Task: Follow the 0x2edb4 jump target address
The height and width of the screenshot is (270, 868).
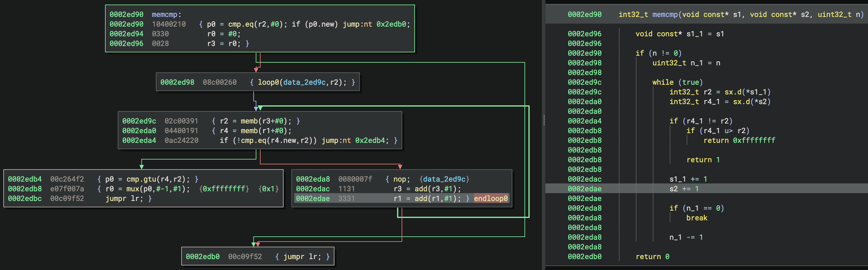Action: click(370, 140)
